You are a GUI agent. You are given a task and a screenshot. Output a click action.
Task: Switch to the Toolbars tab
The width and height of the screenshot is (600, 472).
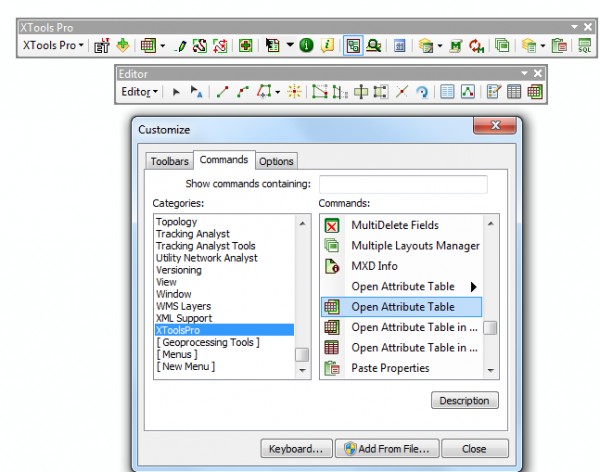coord(170,161)
